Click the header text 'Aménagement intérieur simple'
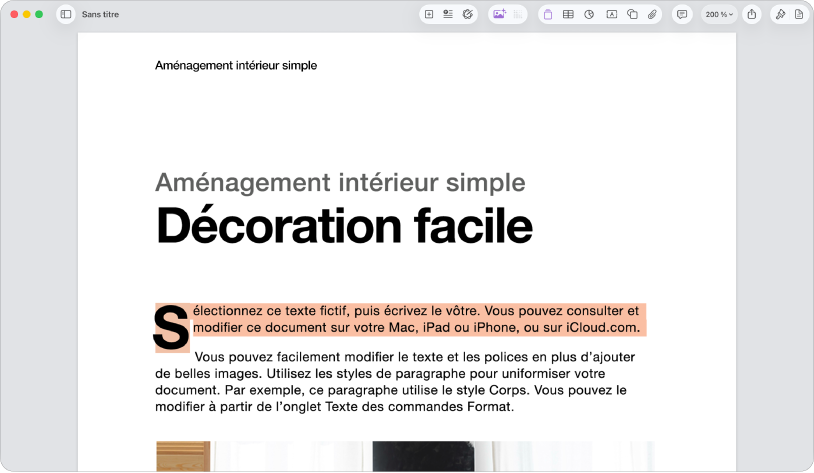This screenshot has height=473, width=814. tap(236, 65)
